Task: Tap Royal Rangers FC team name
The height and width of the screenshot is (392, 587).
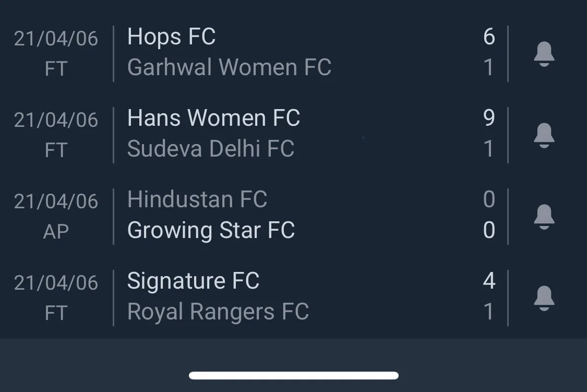Action: click(x=218, y=312)
